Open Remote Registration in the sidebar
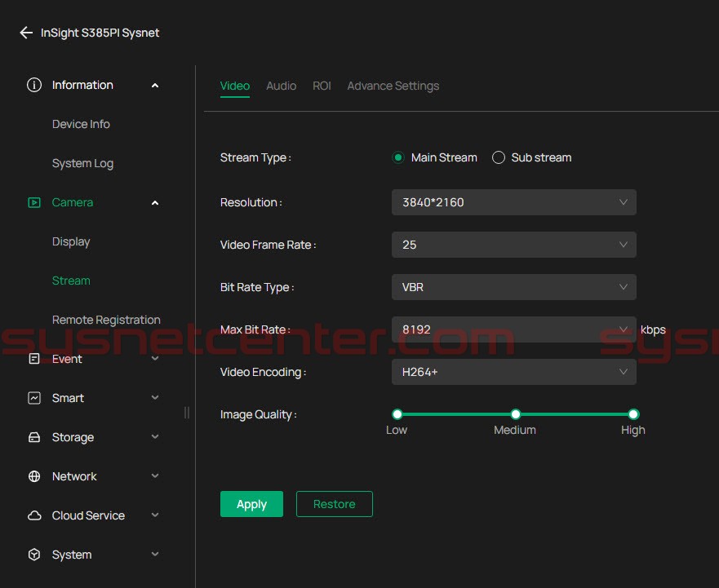The height and width of the screenshot is (588, 719). tap(106, 320)
